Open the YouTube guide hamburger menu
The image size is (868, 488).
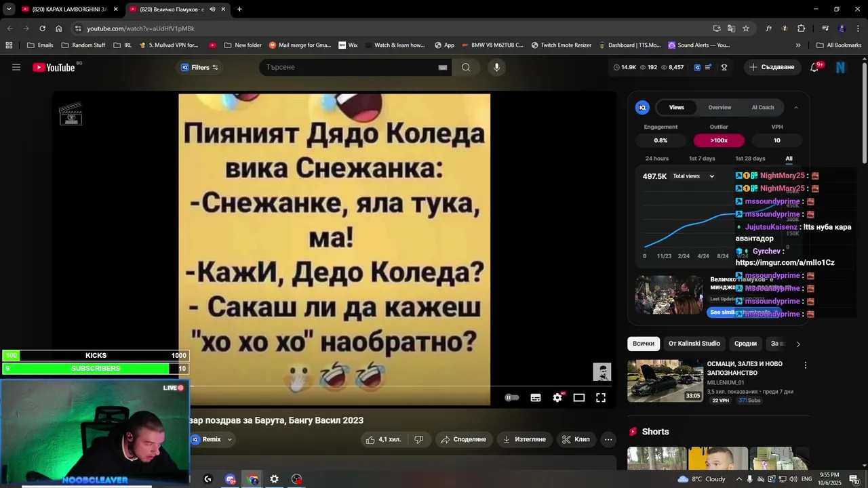pyautogui.click(x=16, y=67)
